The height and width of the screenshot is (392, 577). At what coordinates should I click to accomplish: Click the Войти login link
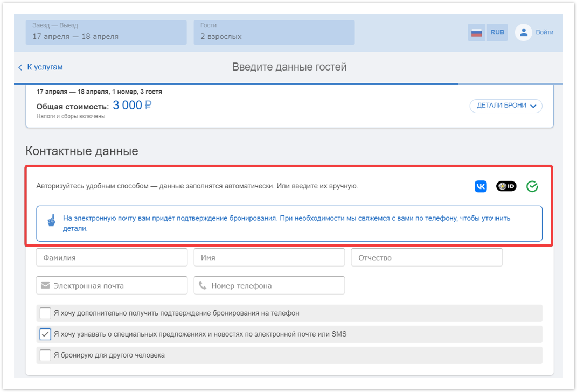(x=544, y=32)
